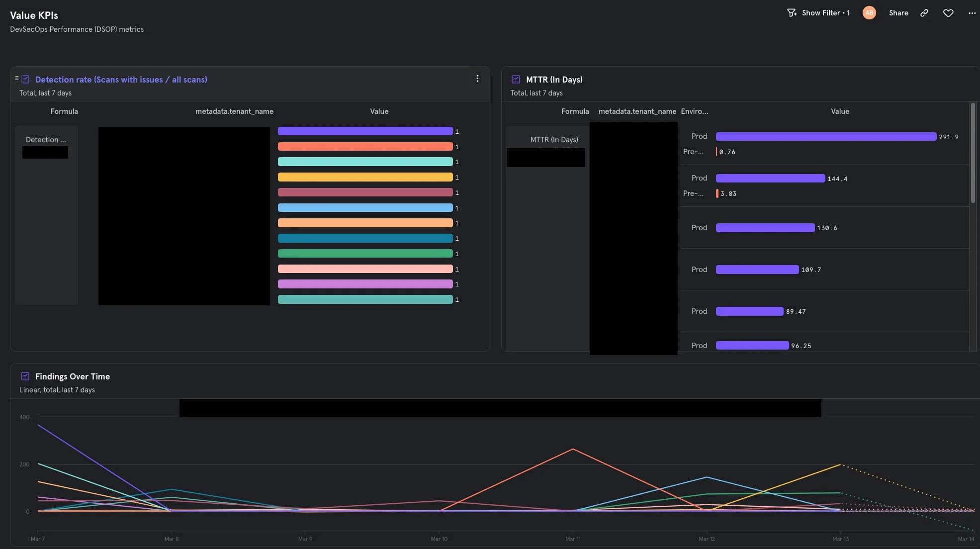Click the Share button
Screen dimensions: 980x549
898,13
